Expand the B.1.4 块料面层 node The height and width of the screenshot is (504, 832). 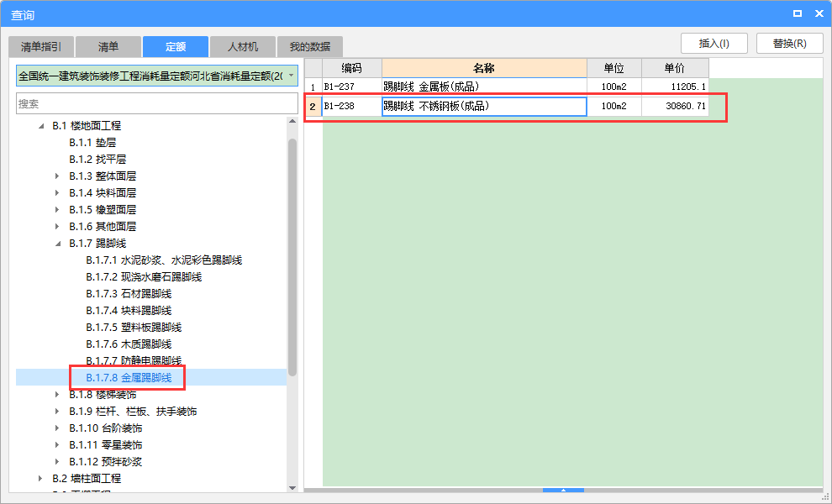click(57, 193)
